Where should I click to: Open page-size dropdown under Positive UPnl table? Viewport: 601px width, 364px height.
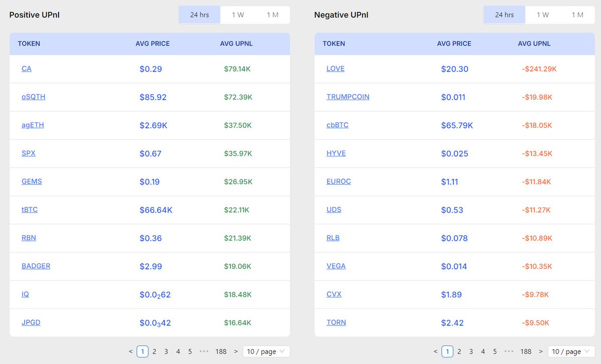click(266, 351)
